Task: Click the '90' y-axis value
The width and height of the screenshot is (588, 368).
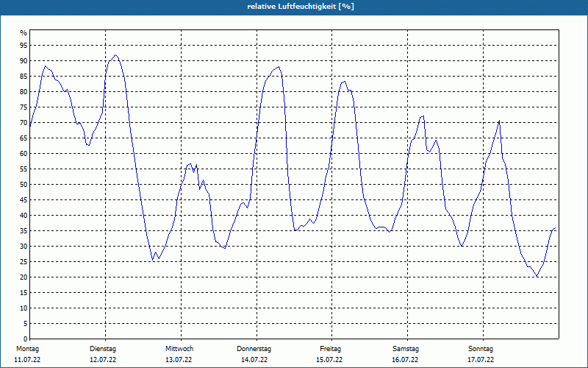Action: [24, 61]
